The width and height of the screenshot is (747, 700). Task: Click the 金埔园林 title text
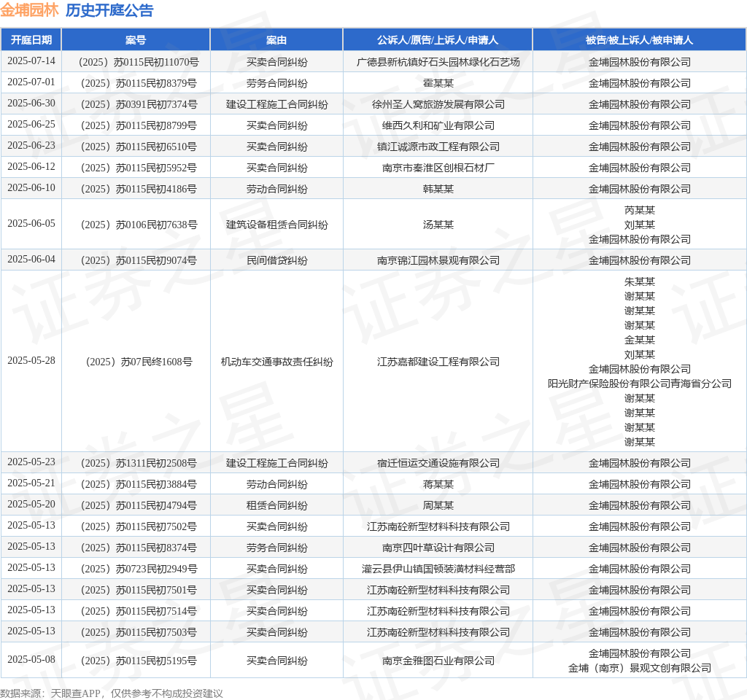point(29,10)
